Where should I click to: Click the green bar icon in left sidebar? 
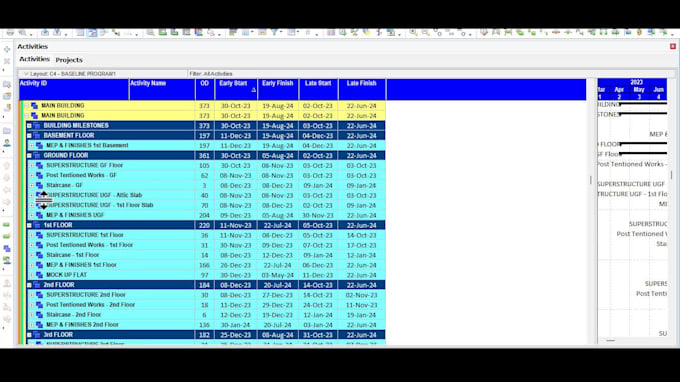coord(7,225)
